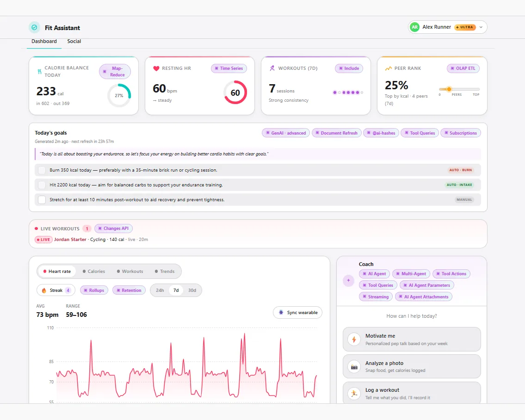The height and width of the screenshot is (420, 525).
Task: Click the workout sessions dot indicator
Action: click(348, 93)
